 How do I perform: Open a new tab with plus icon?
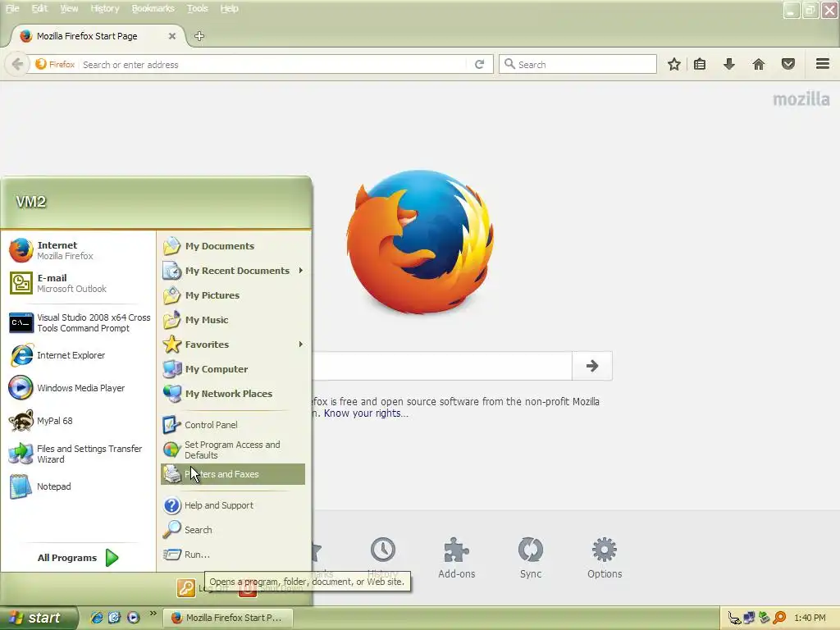(199, 36)
